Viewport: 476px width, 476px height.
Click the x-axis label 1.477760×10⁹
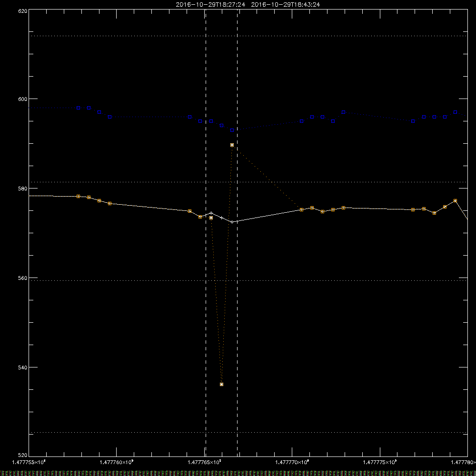(x=117, y=462)
